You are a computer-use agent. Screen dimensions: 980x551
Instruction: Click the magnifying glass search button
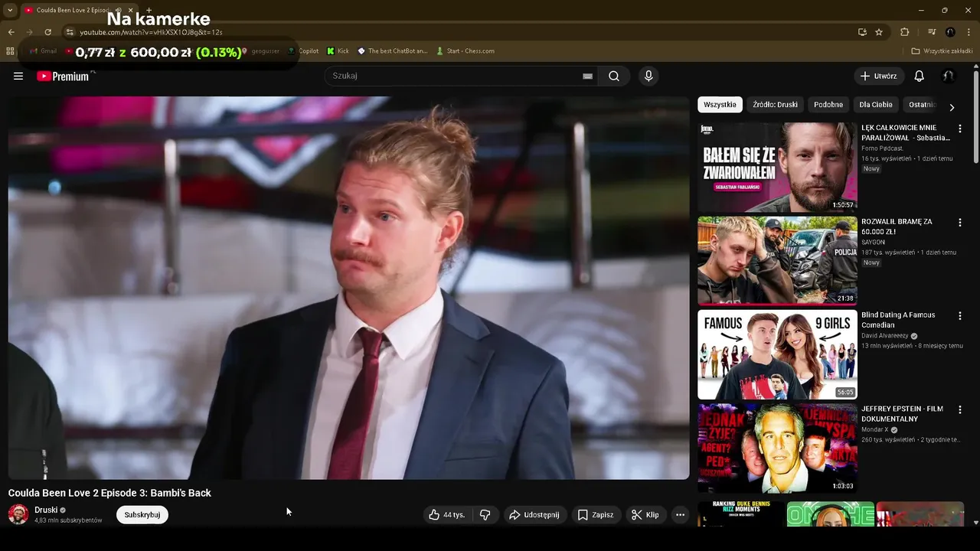(614, 76)
